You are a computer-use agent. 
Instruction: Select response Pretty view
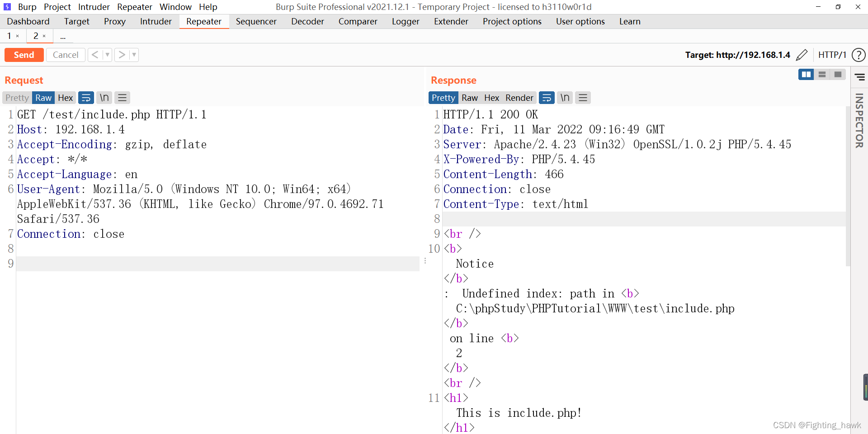click(443, 98)
